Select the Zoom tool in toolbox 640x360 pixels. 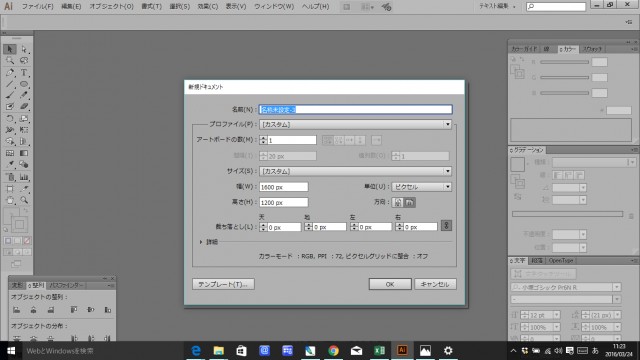pos(24,200)
